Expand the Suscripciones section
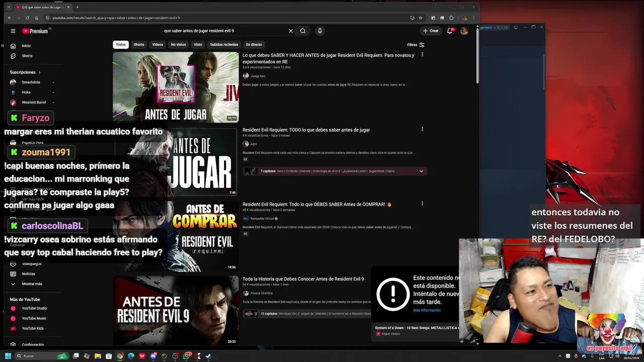 (25, 72)
